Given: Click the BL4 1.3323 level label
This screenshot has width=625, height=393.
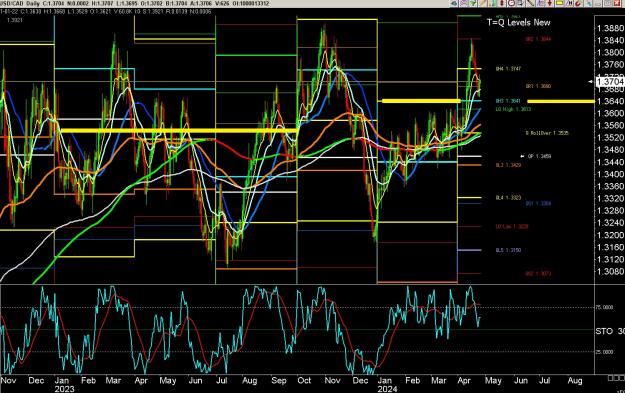Looking at the screenshot, I should pos(508,198).
